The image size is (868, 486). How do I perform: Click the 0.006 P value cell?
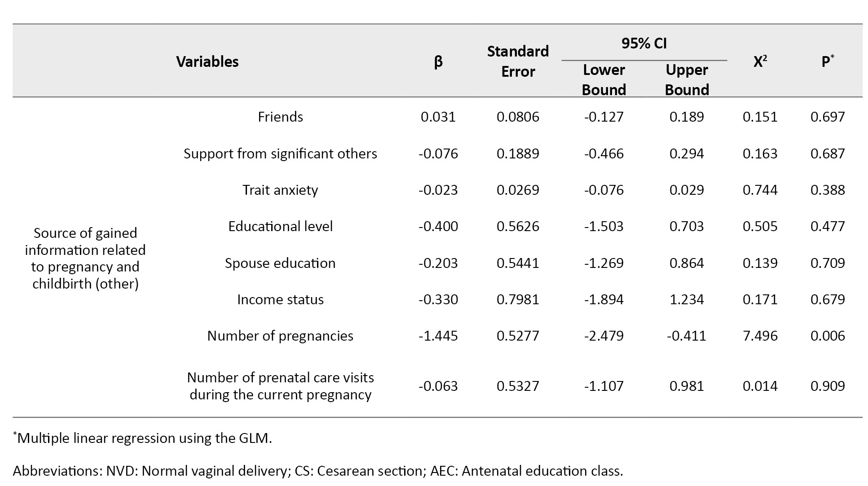827,336
